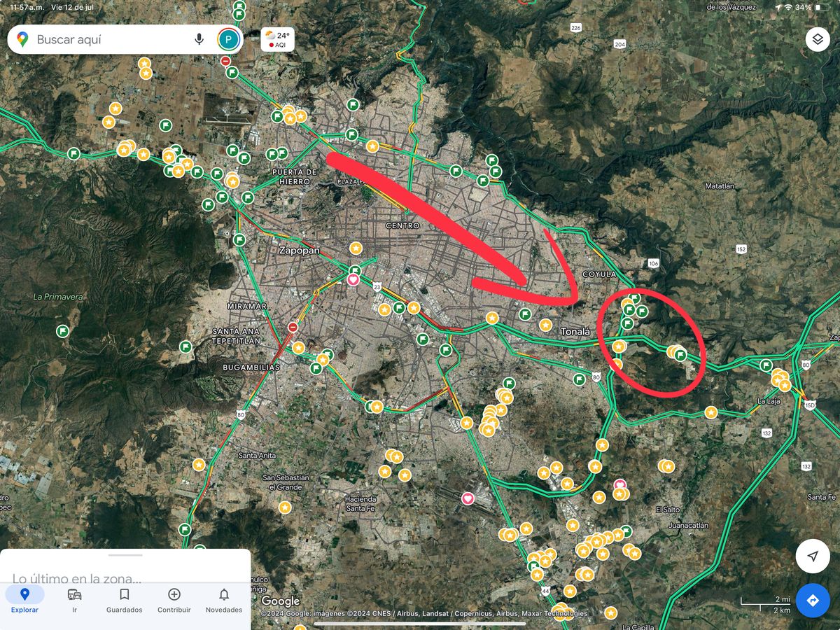The width and height of the screenshot is (840, 630).
Task: Tap the map scale bar
Action: point(765,604)
